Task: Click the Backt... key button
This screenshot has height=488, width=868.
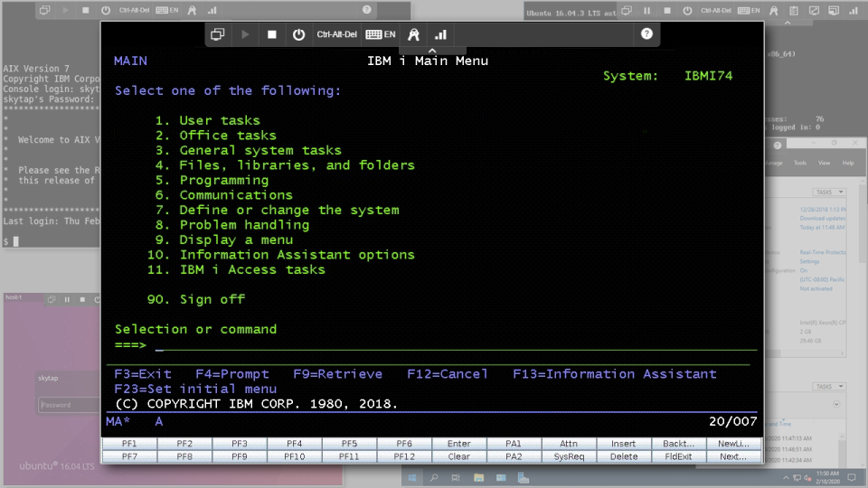Action: [678, 443]
